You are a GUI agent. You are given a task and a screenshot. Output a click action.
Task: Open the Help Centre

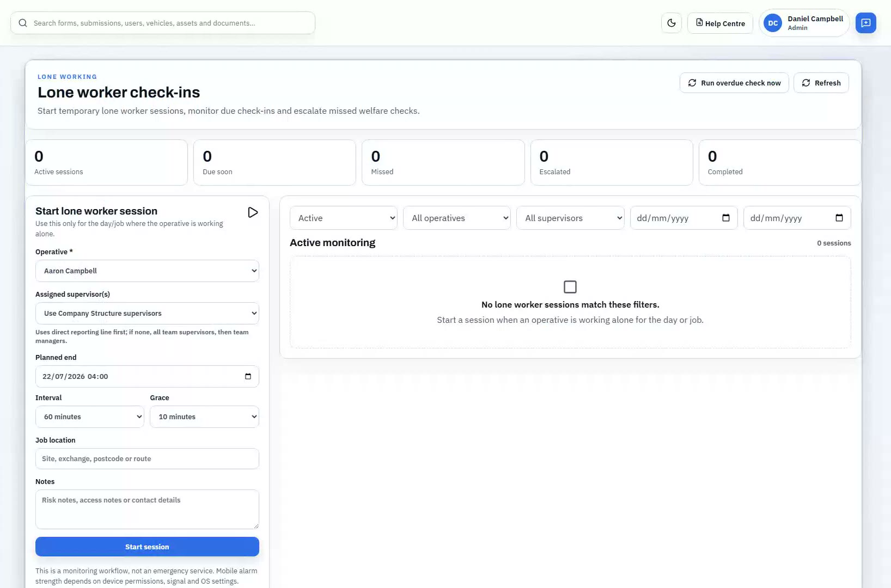[x=720, y=23]
